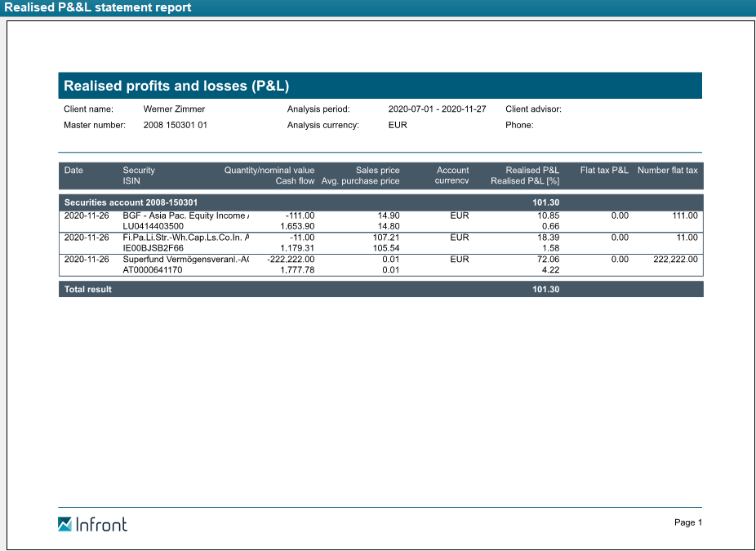This screenshot has height=551, width=756.
Task: Click the Number flat tax column header
Action: 667,171
